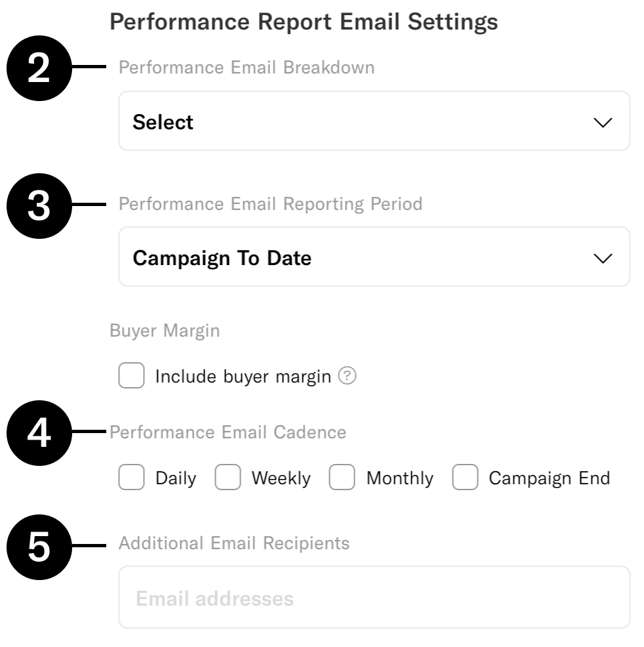Tick the Weekly cadence checkbox

(228, 478)
